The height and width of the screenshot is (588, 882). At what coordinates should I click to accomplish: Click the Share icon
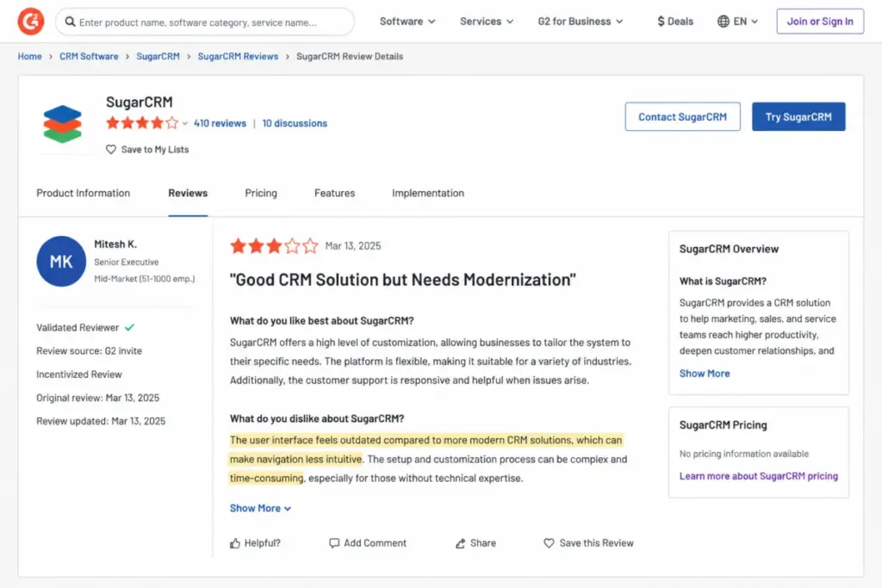point(460,543)
